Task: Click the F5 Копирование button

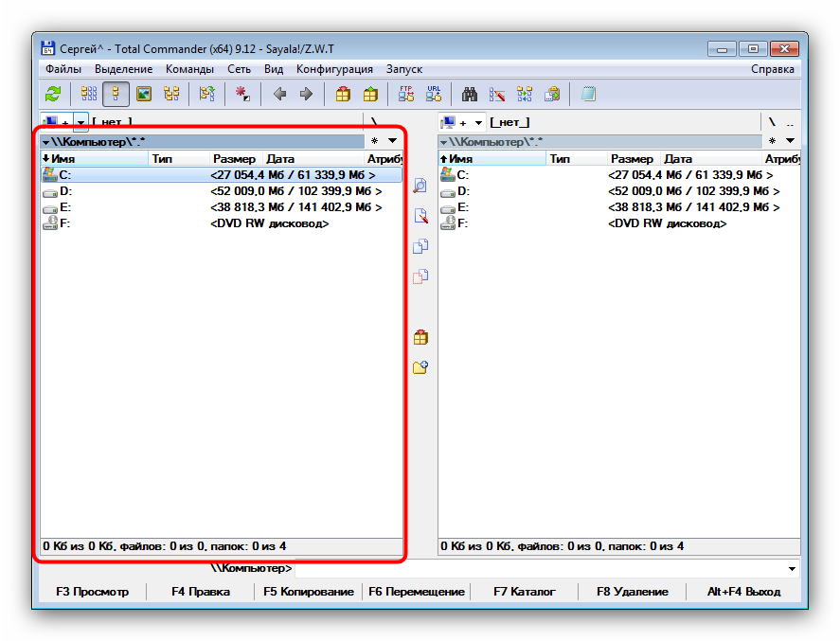Action: [x=309, y=592]
